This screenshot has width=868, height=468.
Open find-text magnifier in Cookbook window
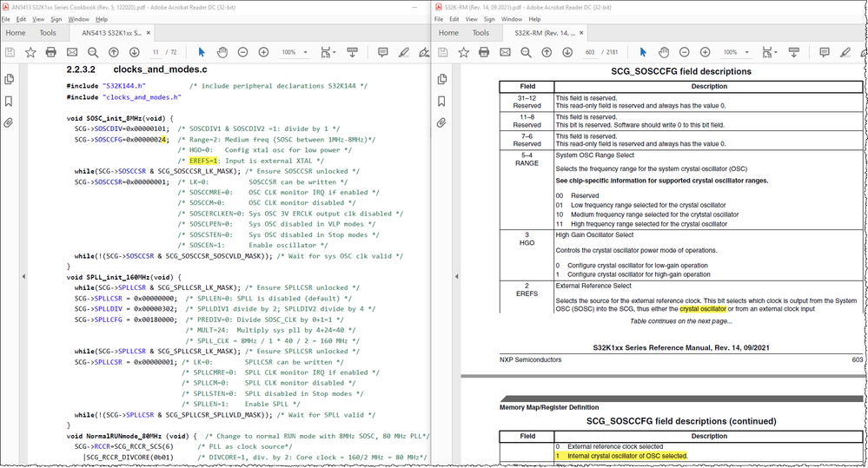click(x=93, y=52)
